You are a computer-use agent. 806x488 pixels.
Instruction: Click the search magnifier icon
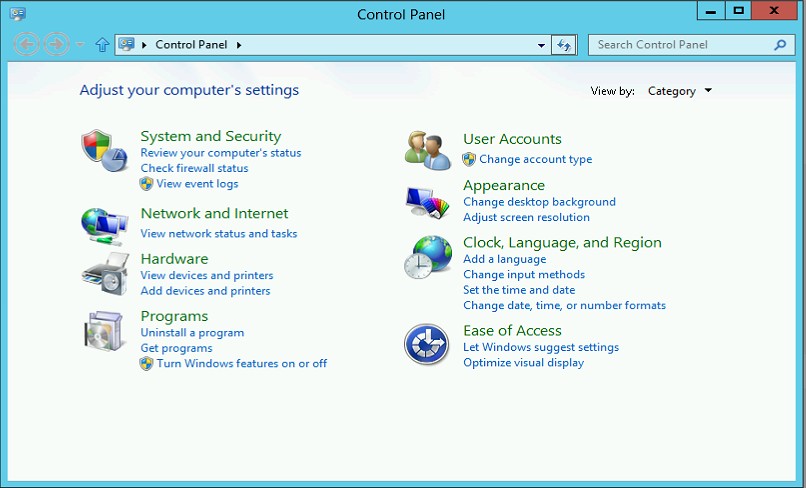pos(780,45)
